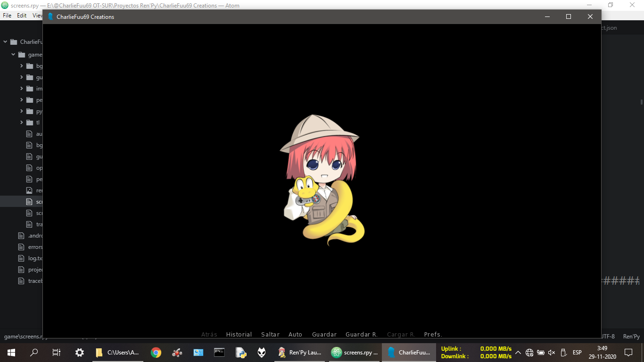Viewport: 644px width, 362px height.
Task: Click Guardar in the game quick menu
Action: [324, 334]
